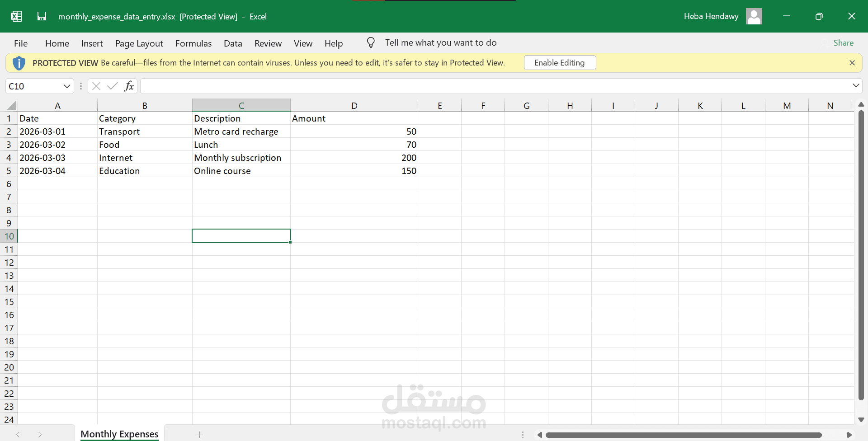868x441 pixels.
Task: Click vertical scrollbar up arrow
Action: [x=861, y=104]
